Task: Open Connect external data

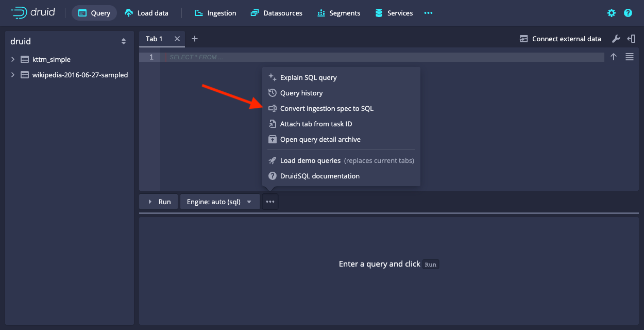Action: click(x=560, y=38)
